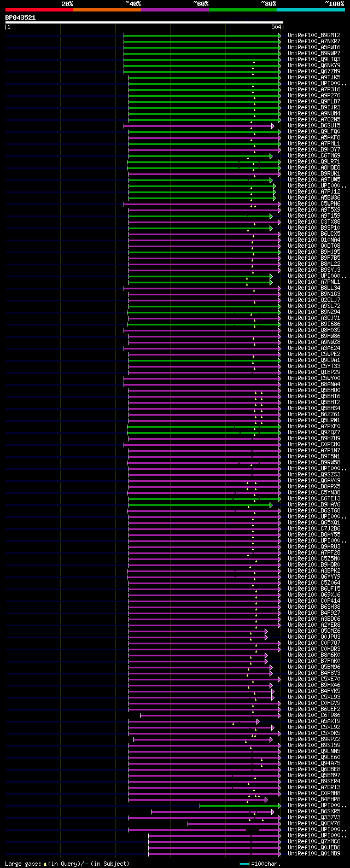Open hit UniRef100_Q7XMC6
This screenshot has height=868, width=350.
click(x=314, y=841)
